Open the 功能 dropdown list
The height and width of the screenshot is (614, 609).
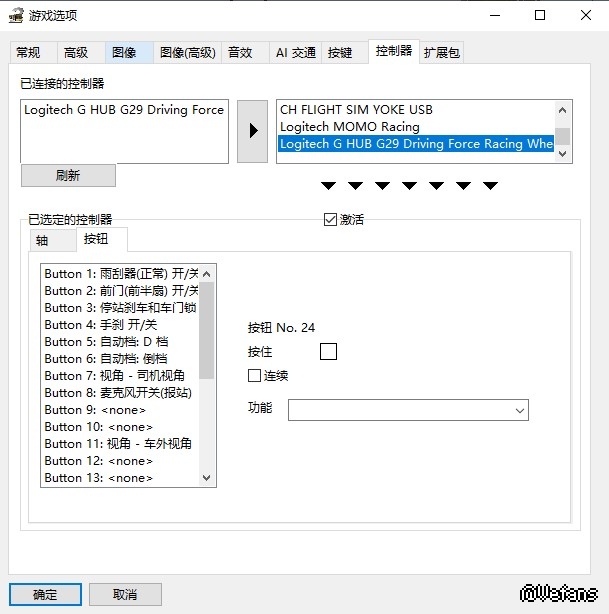point(408,410)
